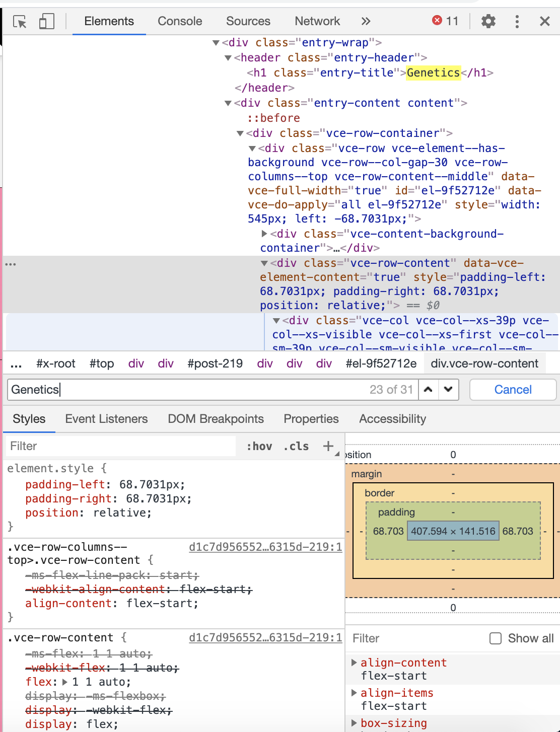Go to next search result arrow
The image size is (560, 732).
tap(448, 390)
